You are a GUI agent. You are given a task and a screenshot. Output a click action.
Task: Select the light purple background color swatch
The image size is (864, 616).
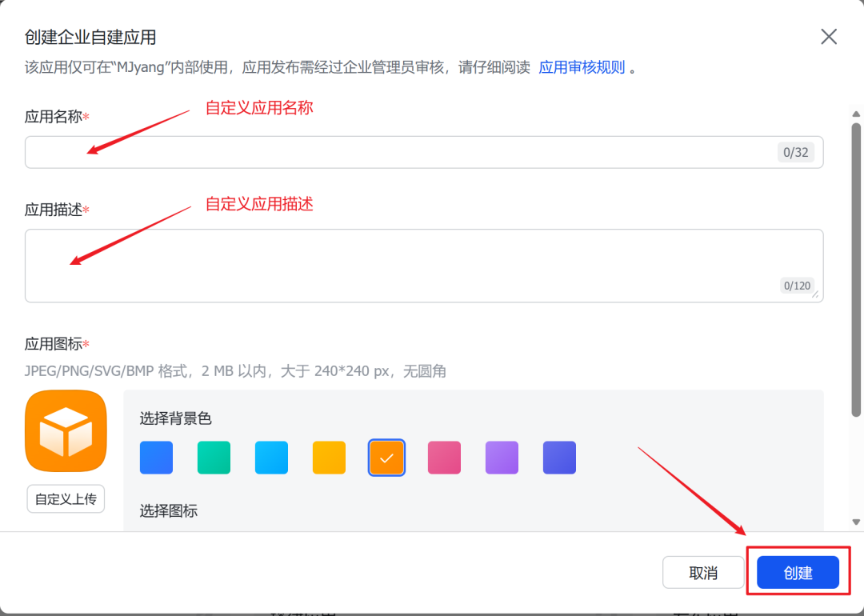502,458
